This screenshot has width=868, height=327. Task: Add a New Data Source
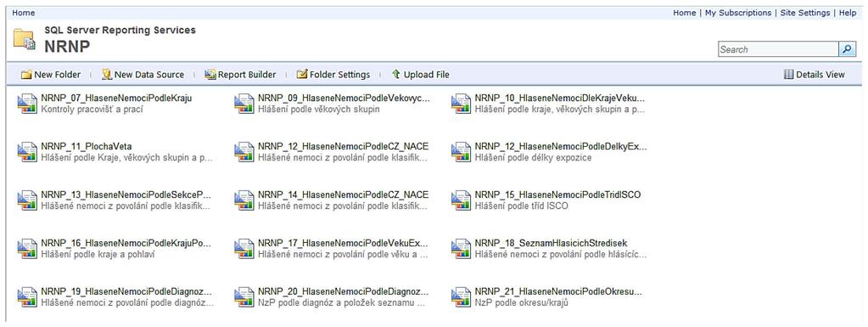(x=143, y=74)
